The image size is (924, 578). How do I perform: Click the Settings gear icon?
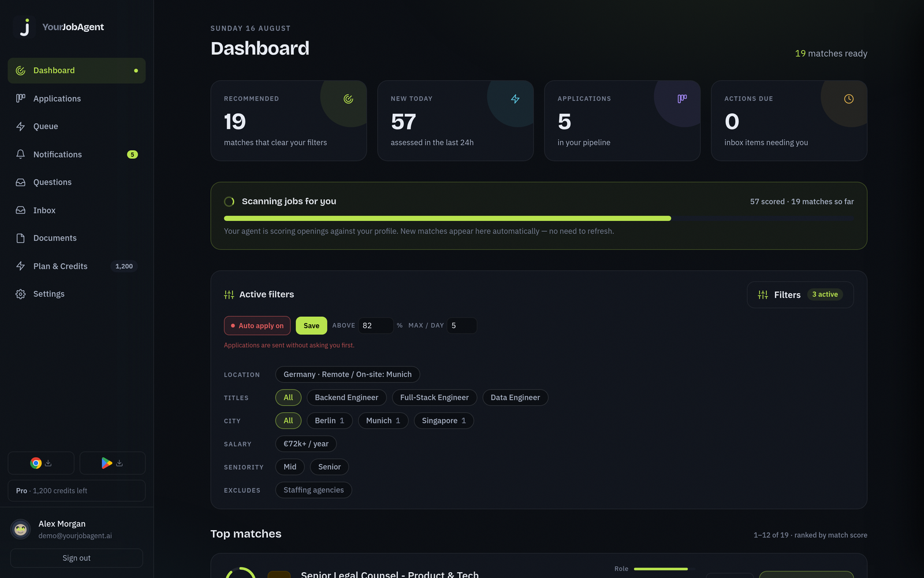click(x=21, y=294)
